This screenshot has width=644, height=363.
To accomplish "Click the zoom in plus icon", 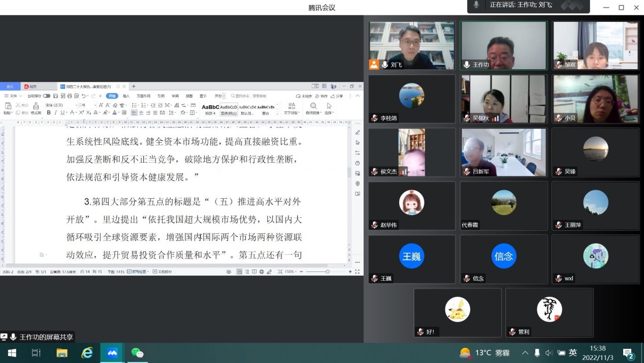I will tap(350, 271).
